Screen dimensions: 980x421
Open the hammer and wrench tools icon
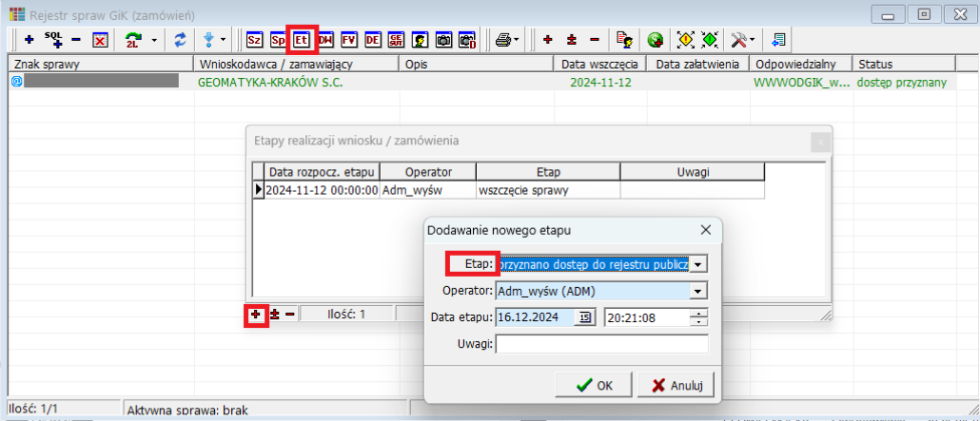click(738, 40)
